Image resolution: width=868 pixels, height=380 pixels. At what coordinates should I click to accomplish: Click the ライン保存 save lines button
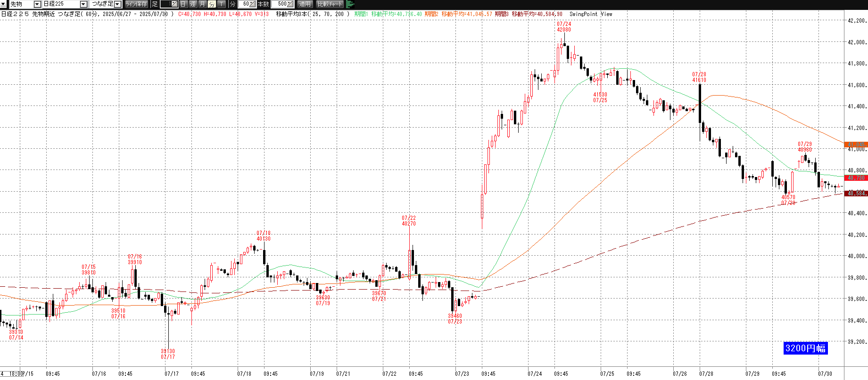[x=136, y=4]
